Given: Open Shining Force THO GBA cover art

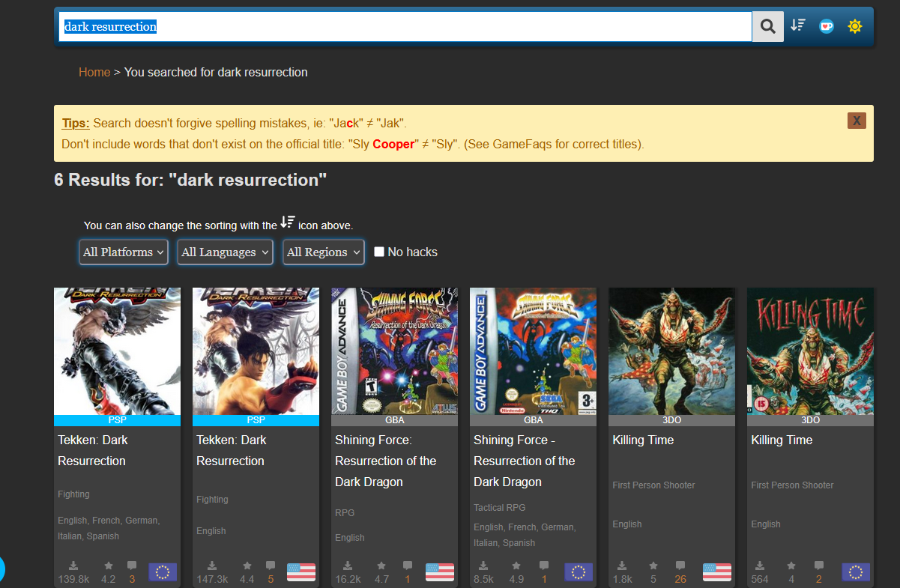Looking at the screenshot, I should (533, 351).
